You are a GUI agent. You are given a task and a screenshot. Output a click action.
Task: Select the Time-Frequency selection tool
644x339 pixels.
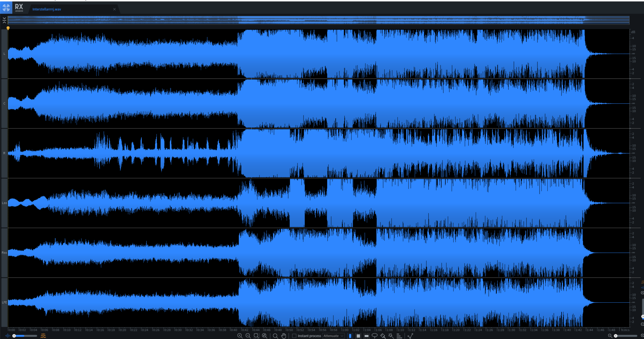point(358,336)
